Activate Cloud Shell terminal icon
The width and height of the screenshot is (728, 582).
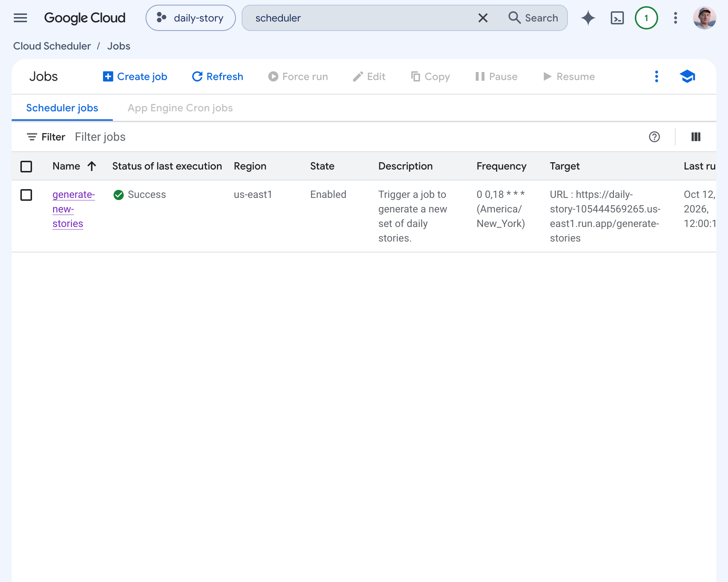pyautogui.click(x=617, y=18)
